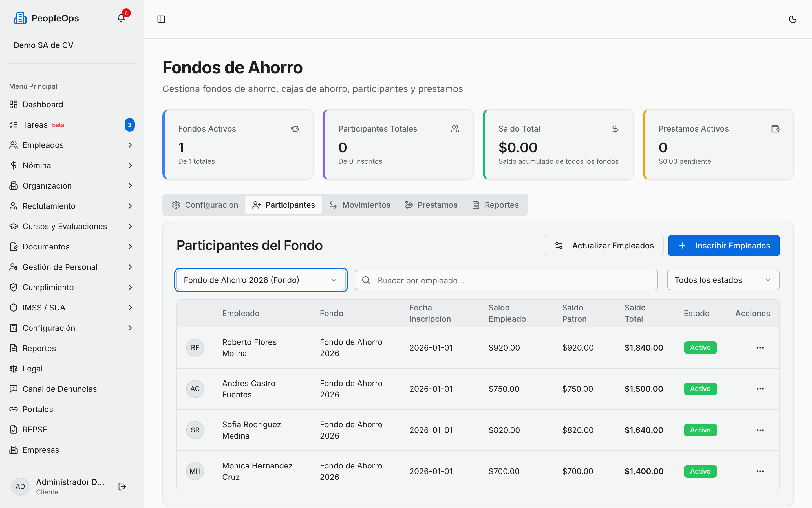
Task: Toggle the sidebar panel icon
Action: [x=161, y=19]
